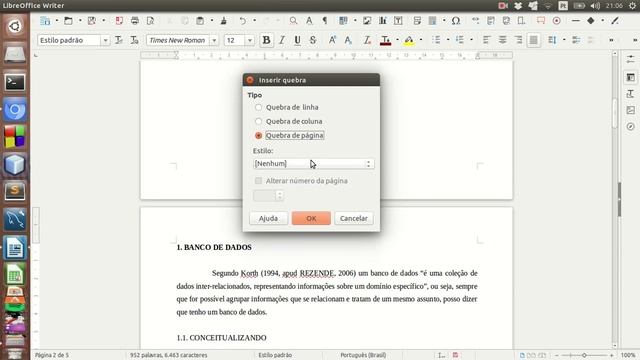
Task: Align text right icon
Action: (x=518, y=40)
